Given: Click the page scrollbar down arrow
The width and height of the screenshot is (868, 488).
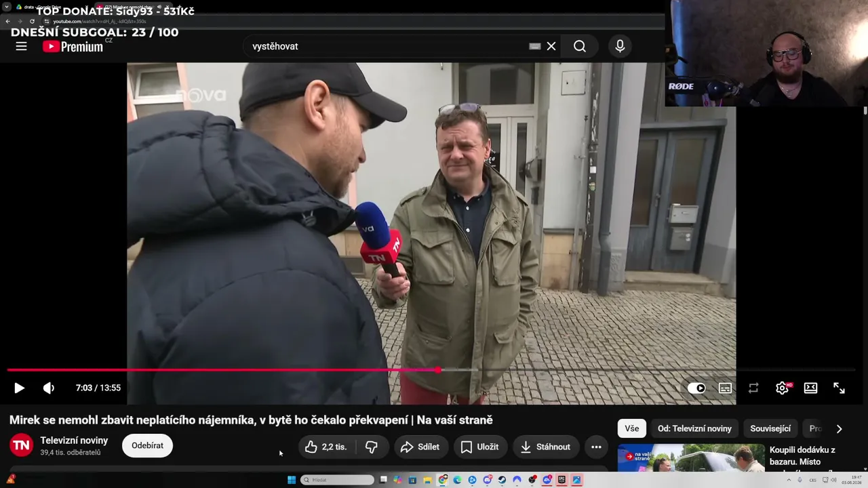Looking at the screenshot, I should [865, 469].
